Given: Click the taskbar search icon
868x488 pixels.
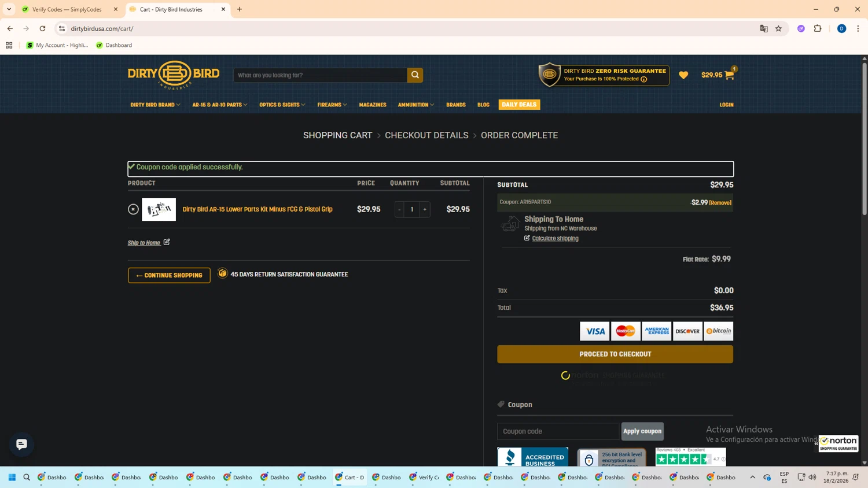Looking at the screenshot, I should click(27, 477).
